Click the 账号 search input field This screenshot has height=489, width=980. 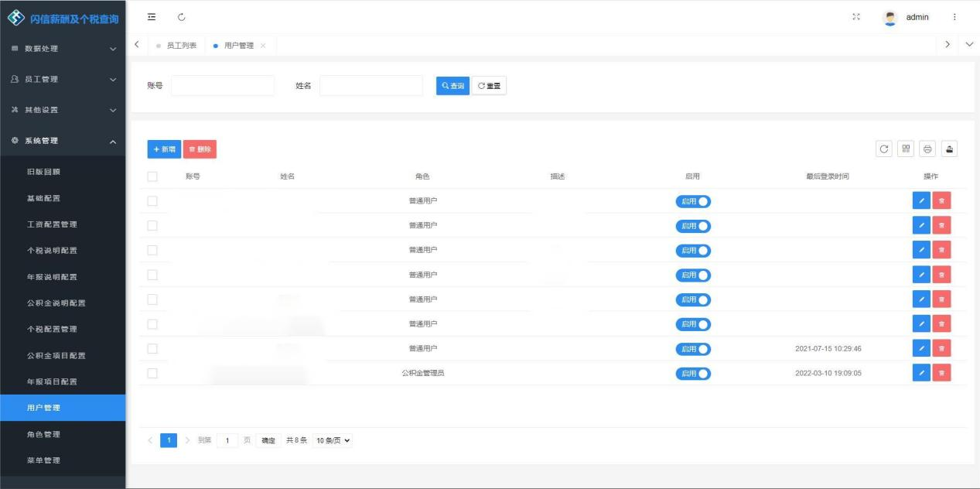[x=223, y=86]
